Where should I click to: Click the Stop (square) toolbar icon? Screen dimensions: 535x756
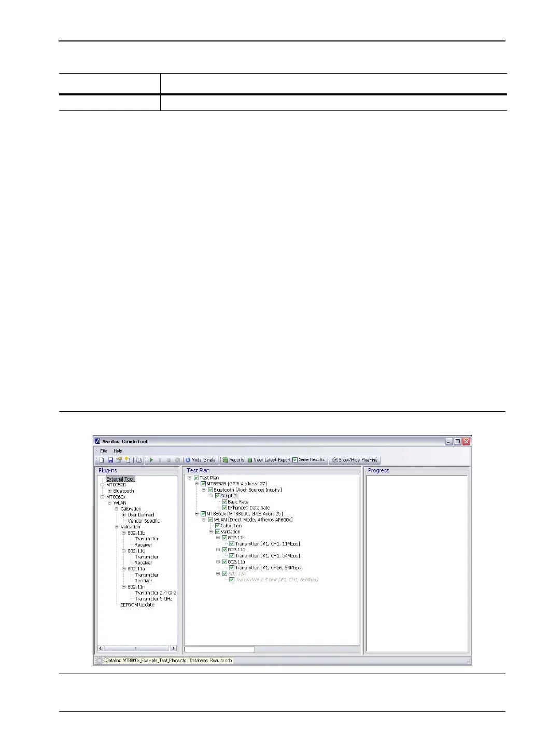click(168, 460)
